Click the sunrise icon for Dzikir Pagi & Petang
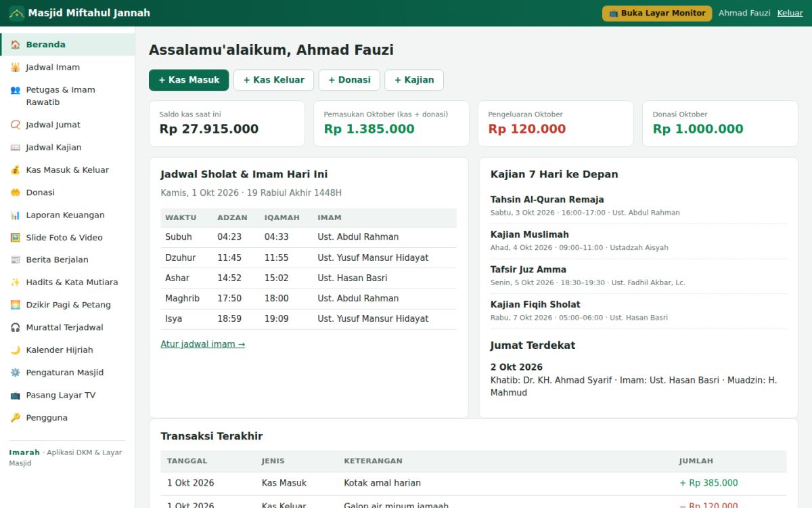The image size is (812, 508). pos(15,305)
